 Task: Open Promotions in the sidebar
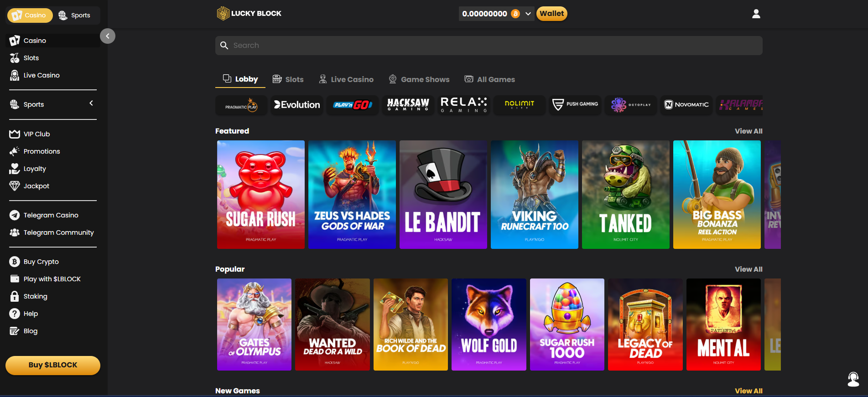[x=53, y=151]
